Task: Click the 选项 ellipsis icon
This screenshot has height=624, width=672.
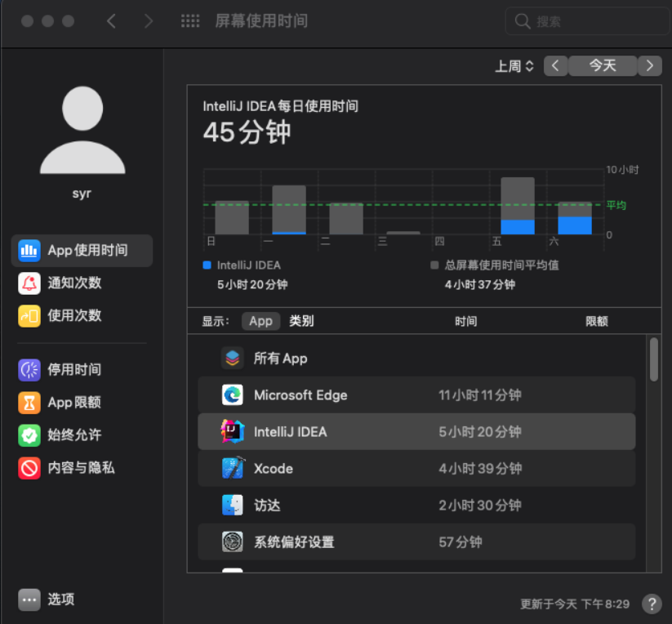Action: [29, 599]
